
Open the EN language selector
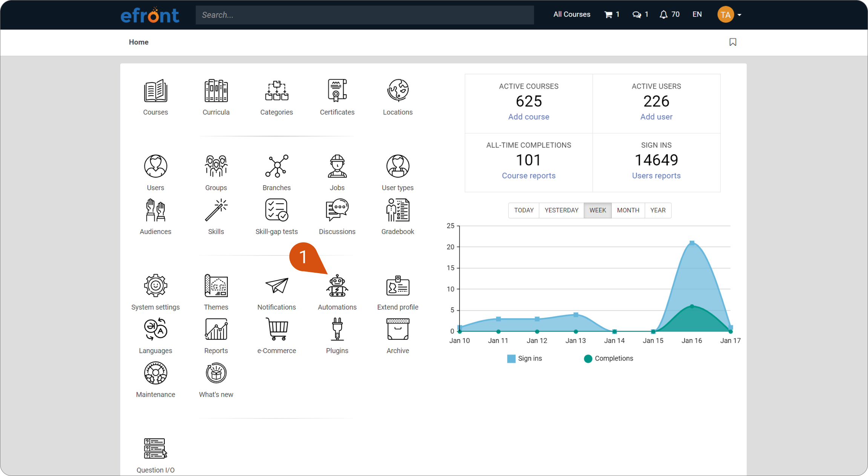(x=697, y=14)
